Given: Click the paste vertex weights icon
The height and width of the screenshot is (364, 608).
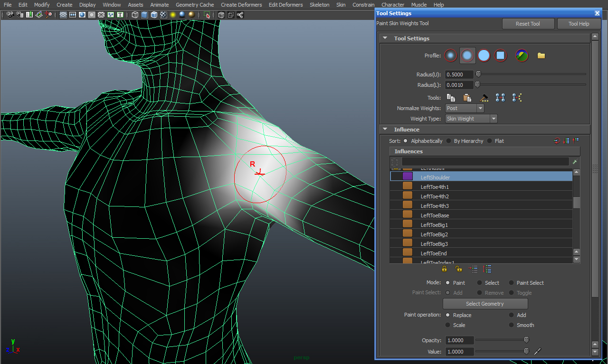Looking at the screenshot, I should (467, 98).
